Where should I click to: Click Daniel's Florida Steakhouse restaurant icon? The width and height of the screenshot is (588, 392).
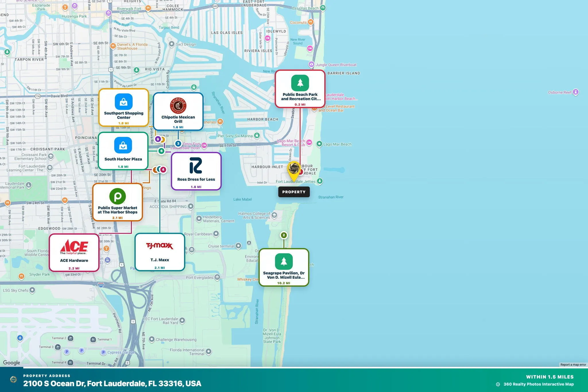[113, 46]
